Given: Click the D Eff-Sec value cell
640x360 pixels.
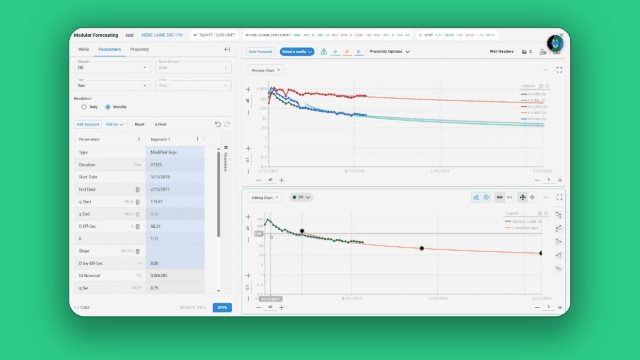Looking at the screenshot, I should tap(175, 226).
